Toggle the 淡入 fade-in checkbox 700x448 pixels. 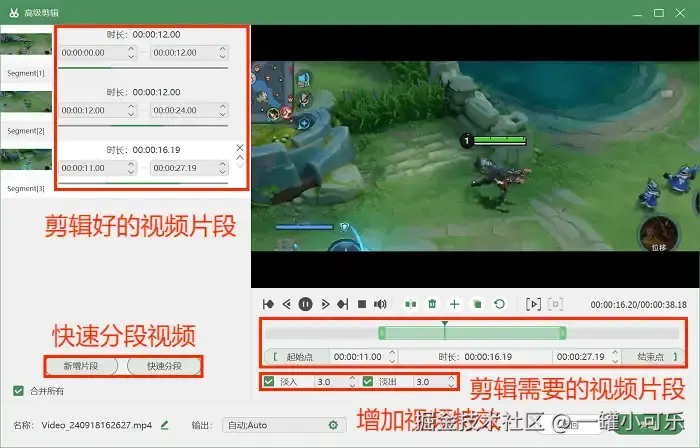point(269,382)
